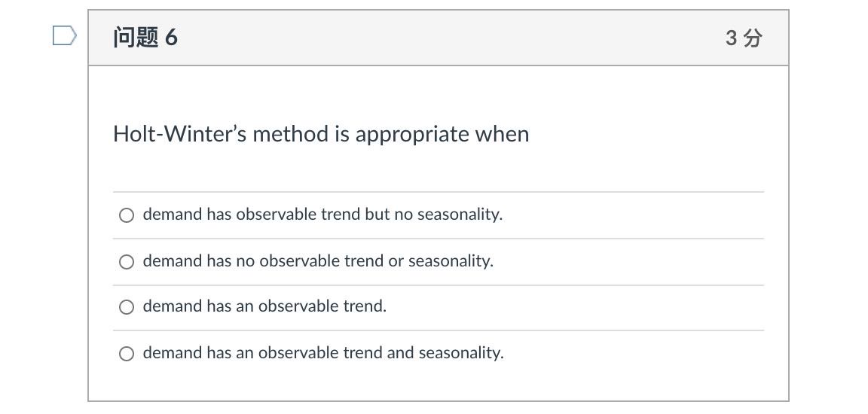868x414 pixels.
Task: Click answer text "demand has observable trend but no seasonality."
Action: click(322, 215)
